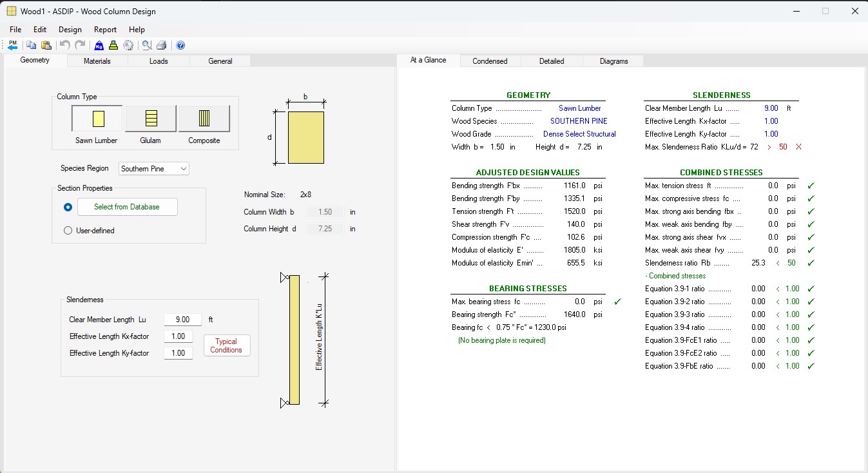Click the Column Width b field
The width and height of the screenshot is (868, 473).
point(325,212)
